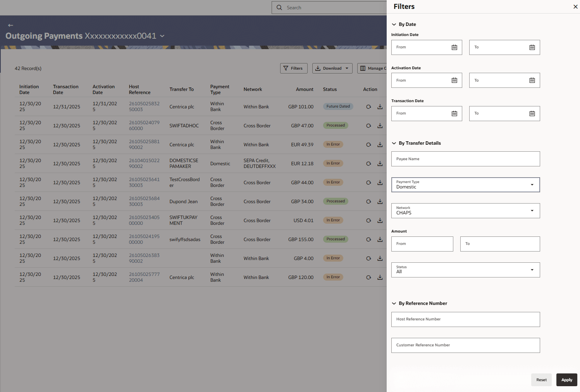Click the search magnifier icon
The width and height of the screenshot is (580, 392).
(279, 8)
